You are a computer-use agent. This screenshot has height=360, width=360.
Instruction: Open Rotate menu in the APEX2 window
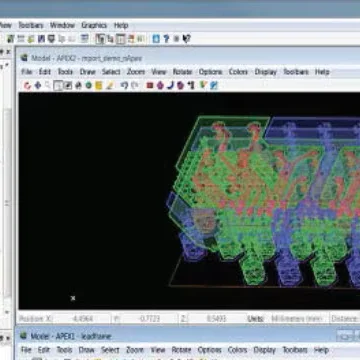click(x=182, y=72)
